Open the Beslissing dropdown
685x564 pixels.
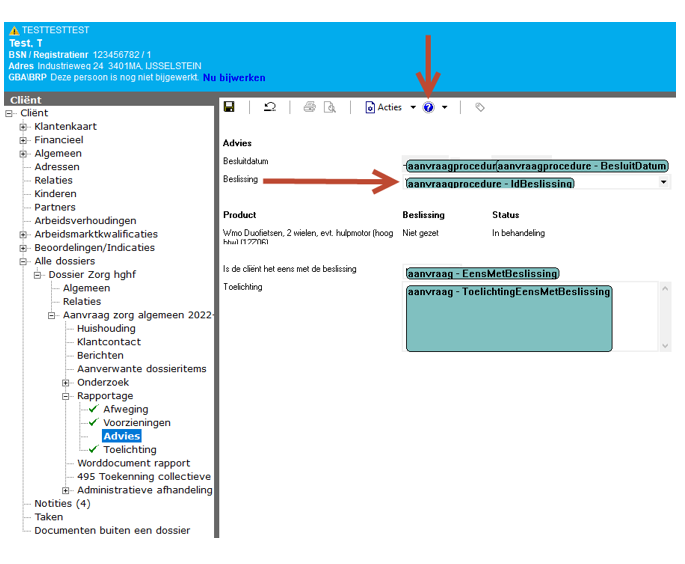click(x=664, y=183)
